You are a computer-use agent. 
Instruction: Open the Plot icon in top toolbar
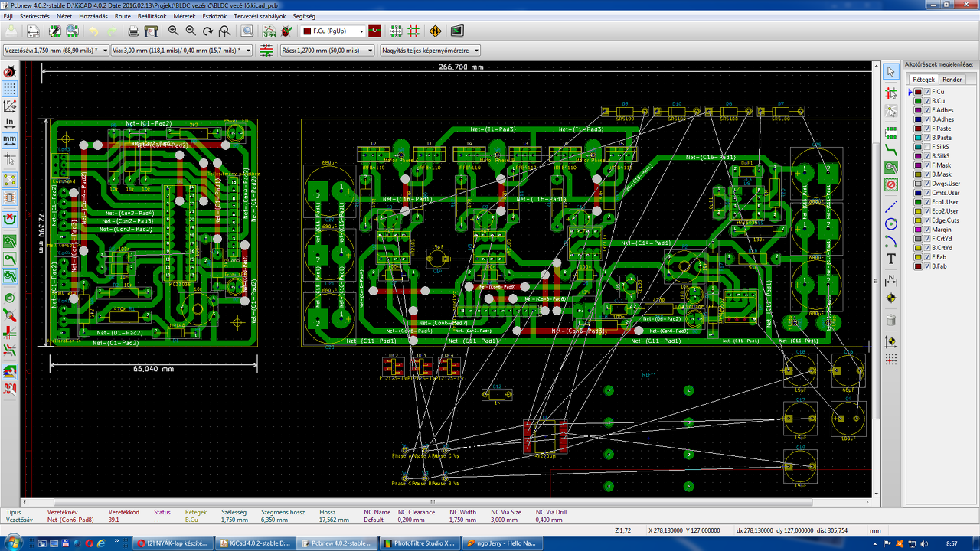tap(152, 31)
